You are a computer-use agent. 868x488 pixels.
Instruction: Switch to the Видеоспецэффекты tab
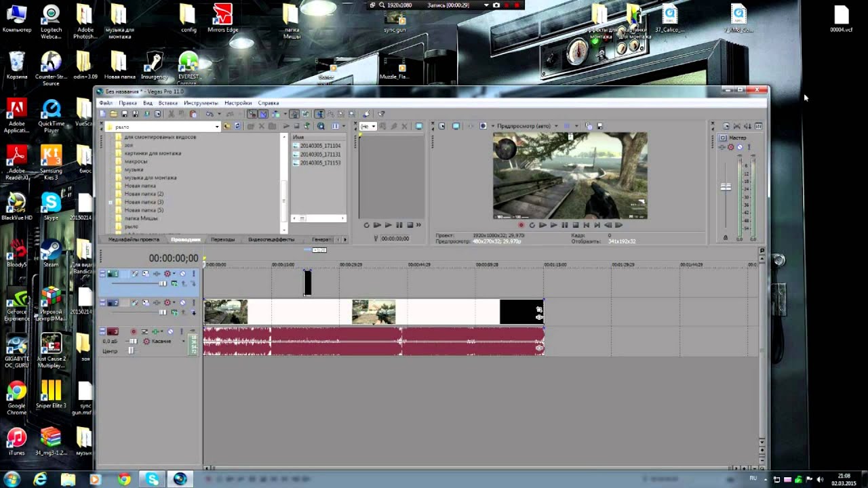coord(271,239)
